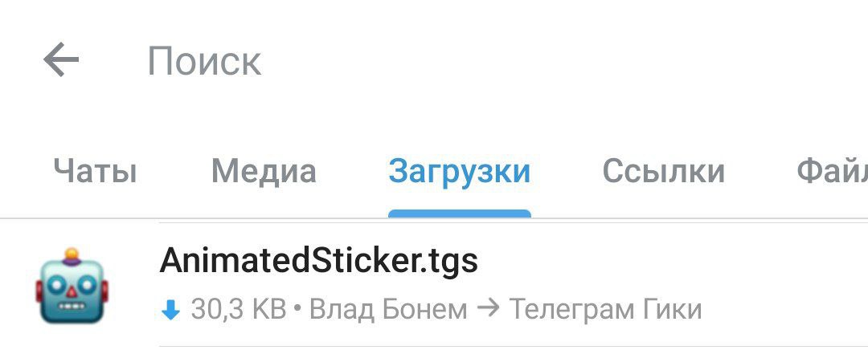Click the bullet separator after 30,3 KB
Screen dimensions: 868x354
point(297,310)
